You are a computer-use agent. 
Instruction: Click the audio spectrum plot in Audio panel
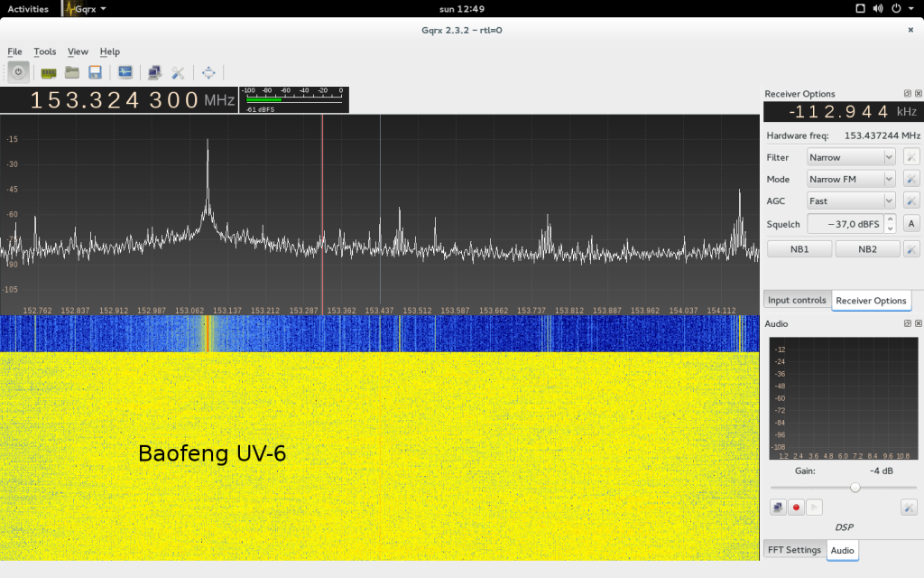844,398
